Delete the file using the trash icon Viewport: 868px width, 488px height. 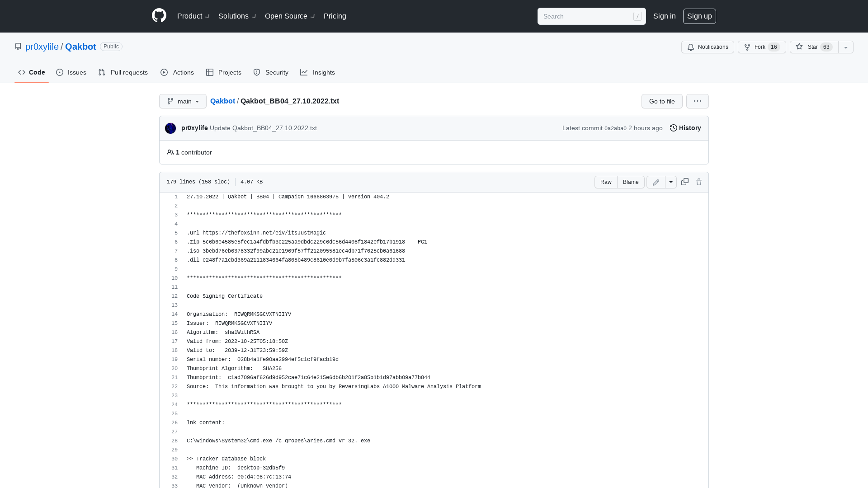(x=699, y=182)
